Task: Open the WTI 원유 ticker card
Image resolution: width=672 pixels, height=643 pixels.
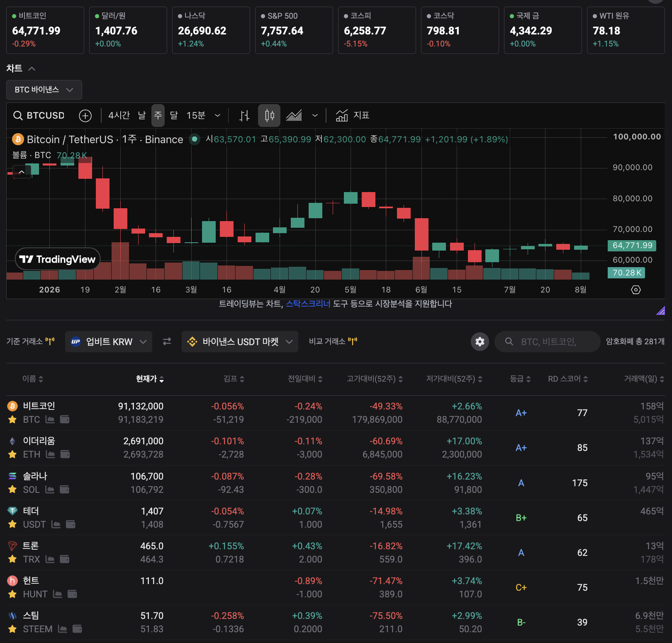Action: tap(626, 30)
